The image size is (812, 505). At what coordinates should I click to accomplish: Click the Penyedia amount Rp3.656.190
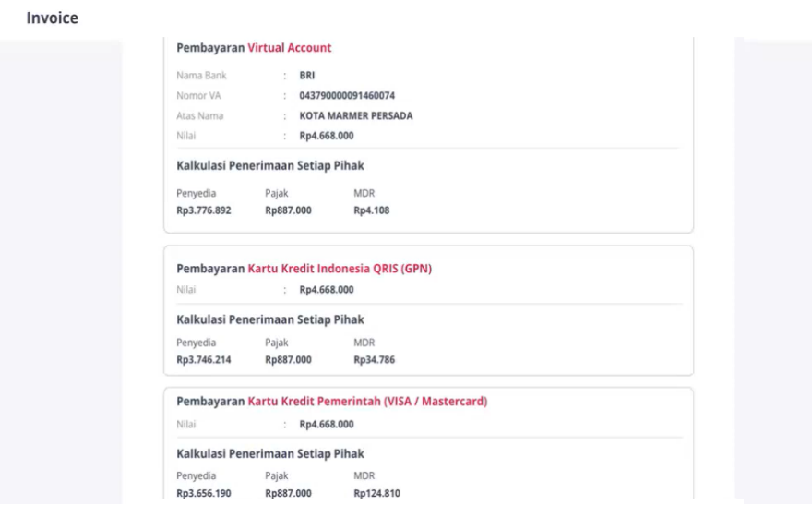tap(204, 494)
